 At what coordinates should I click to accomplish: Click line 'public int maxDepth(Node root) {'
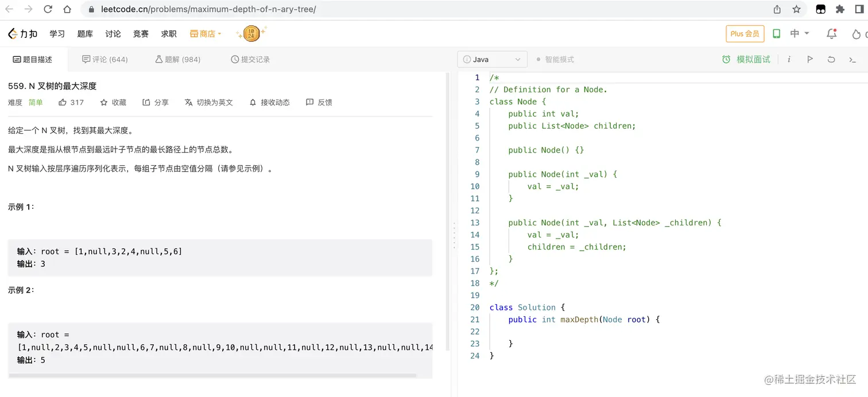click(584, 320)
